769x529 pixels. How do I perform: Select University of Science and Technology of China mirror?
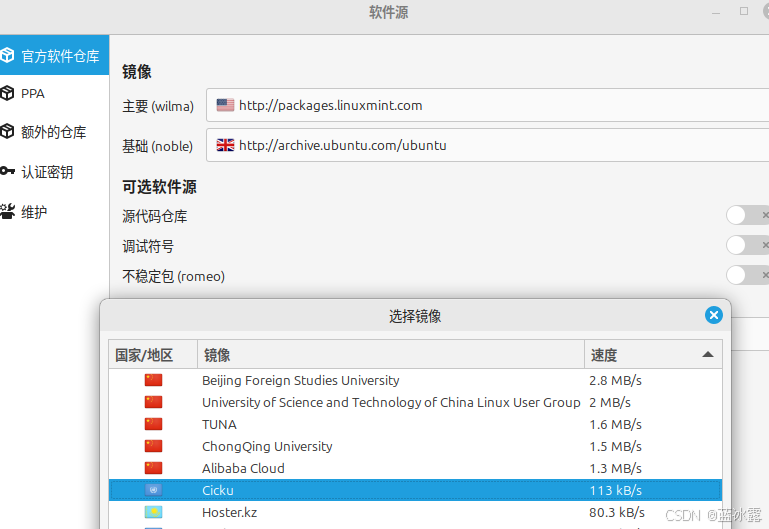tap(415, 403)
